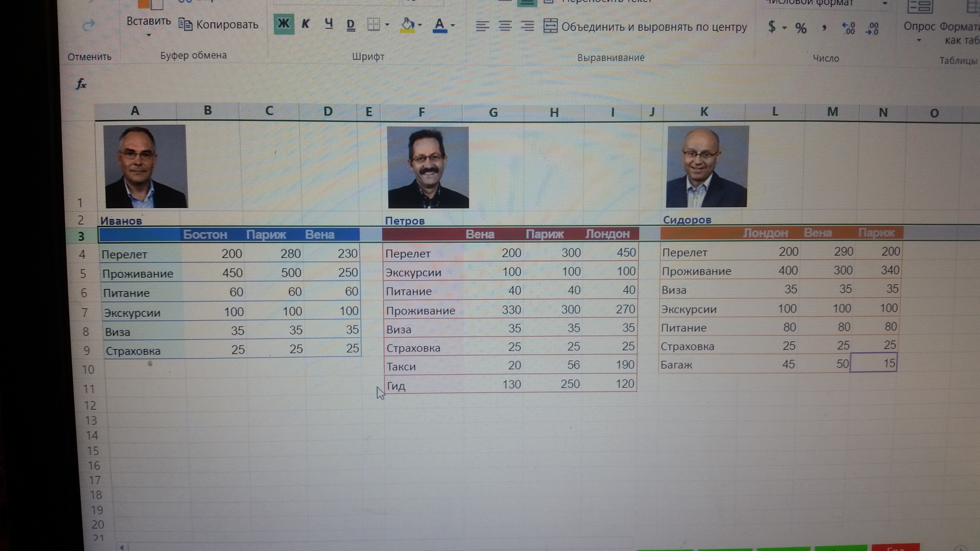Decrease decimal places
Image resolution: width=980 pixels, height=551 pixels.
(x=872, y=28)
